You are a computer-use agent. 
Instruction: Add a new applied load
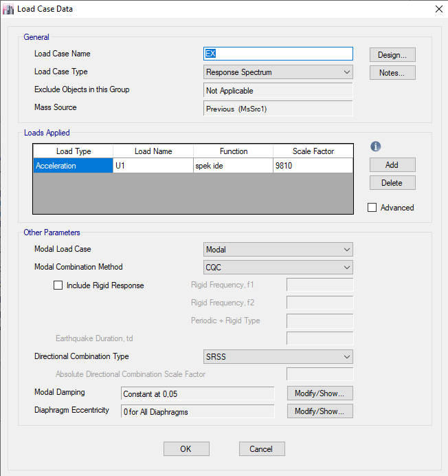[392, 165]
